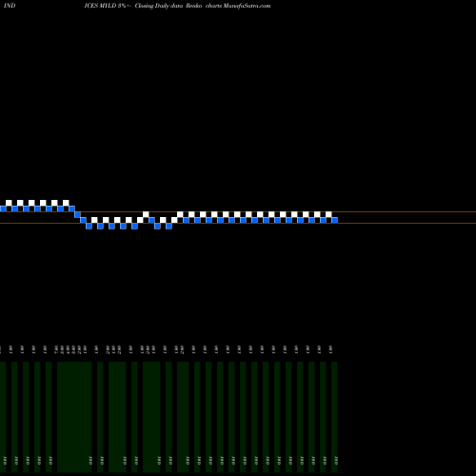Click the "ICES MYLD 3%+-" title text
The width and height of the screenshot is (476, 476).
tap(108, 6)
